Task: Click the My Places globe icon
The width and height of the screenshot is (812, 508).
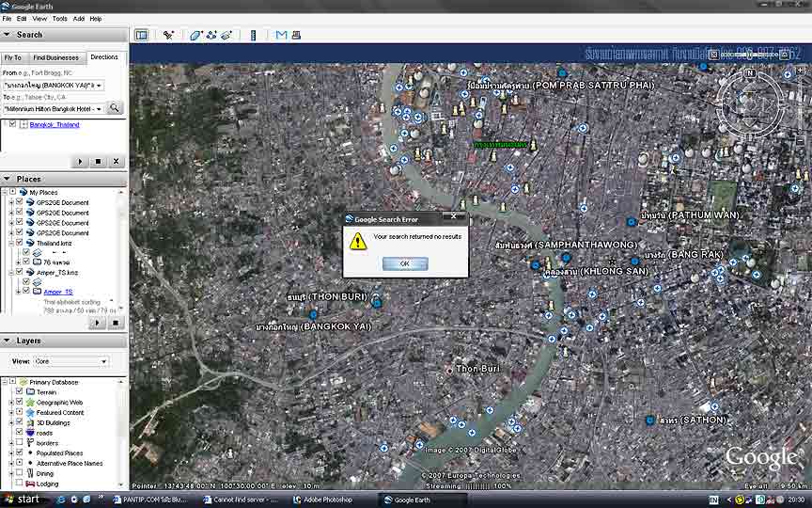Action: pyautogui.click(x=23, y=192)
